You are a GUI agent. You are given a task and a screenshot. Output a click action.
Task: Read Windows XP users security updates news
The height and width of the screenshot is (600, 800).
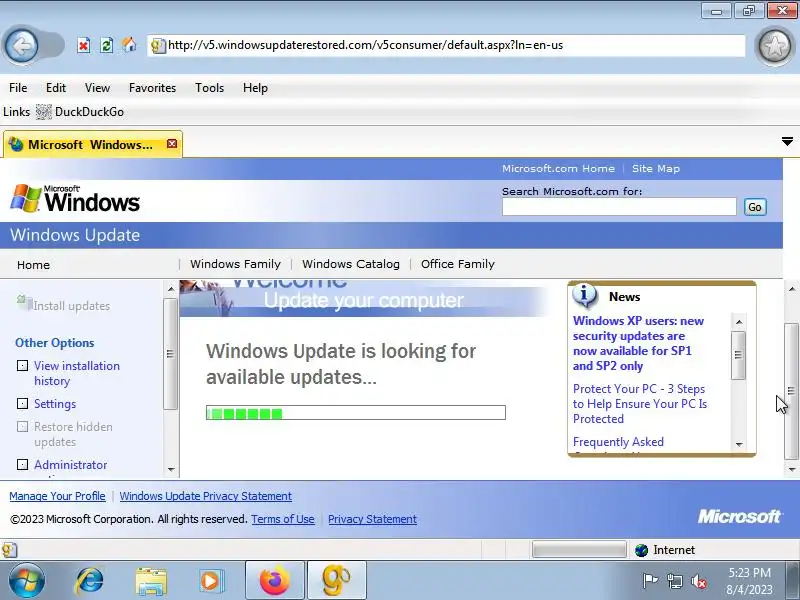point(638,343)
